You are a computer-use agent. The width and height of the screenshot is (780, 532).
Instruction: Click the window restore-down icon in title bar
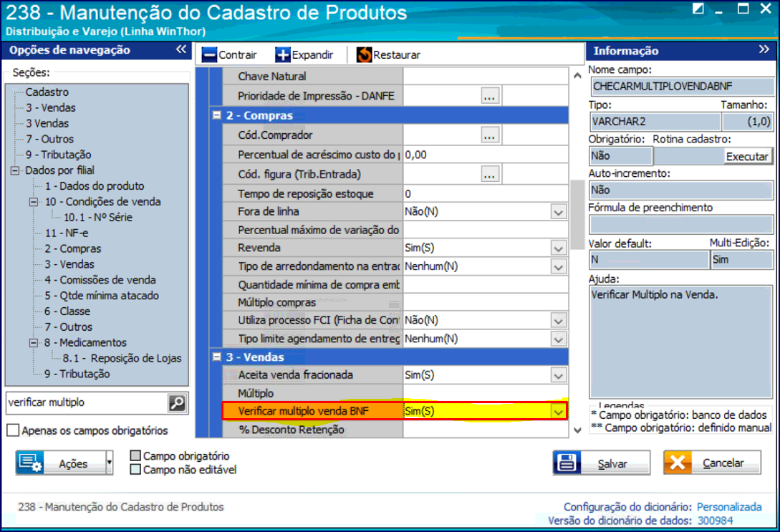click(698, 9)
